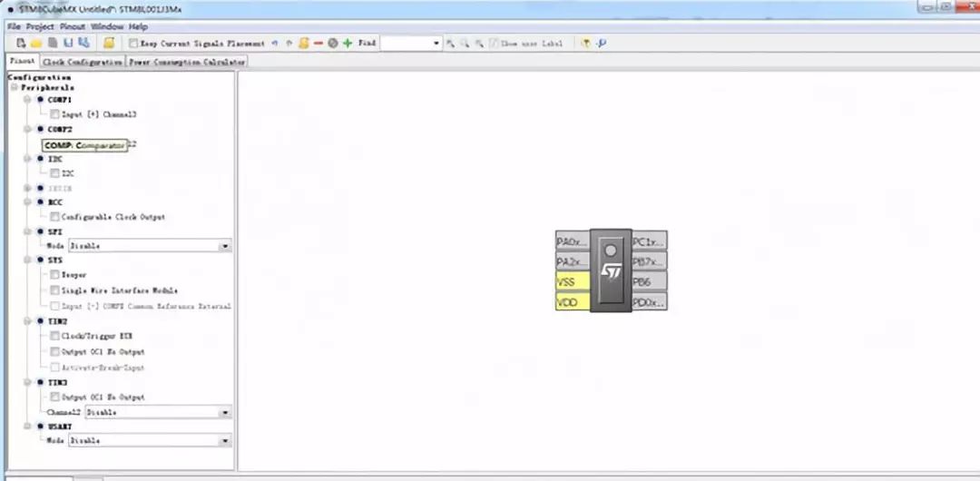Image resolution: width=980 pixels, height=481 pixels.
Task: Click the PB7x pin on chip
Action: point(650,261)
